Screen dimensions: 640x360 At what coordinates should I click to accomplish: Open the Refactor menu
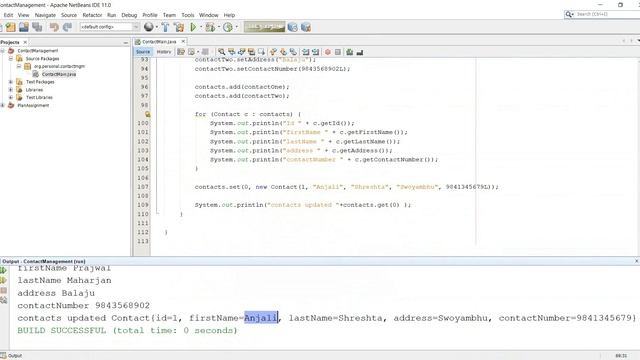(92, 15)
